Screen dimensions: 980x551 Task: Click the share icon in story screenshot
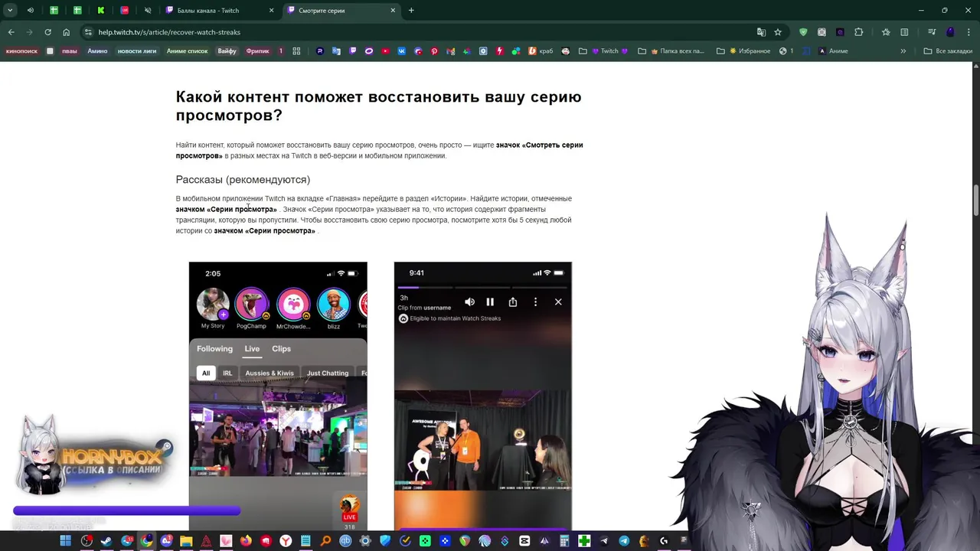pos(513,302)
